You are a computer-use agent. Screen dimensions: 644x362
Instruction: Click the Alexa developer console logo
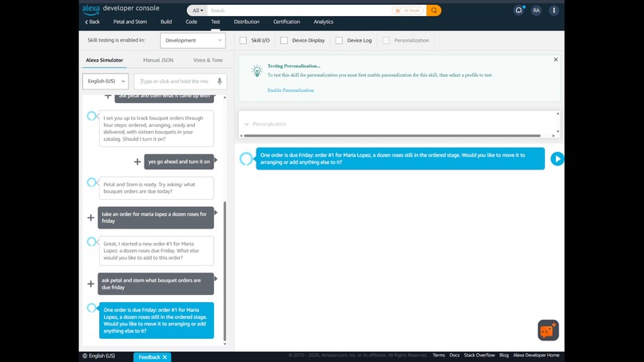pyautogui.click(x=121, y=9)
